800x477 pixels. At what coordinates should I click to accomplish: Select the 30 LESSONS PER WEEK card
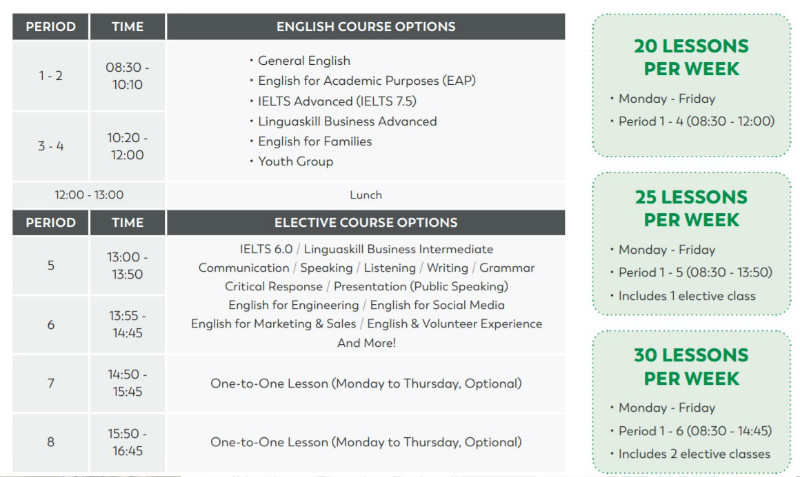pyautogui.click(x=691, y=401)
